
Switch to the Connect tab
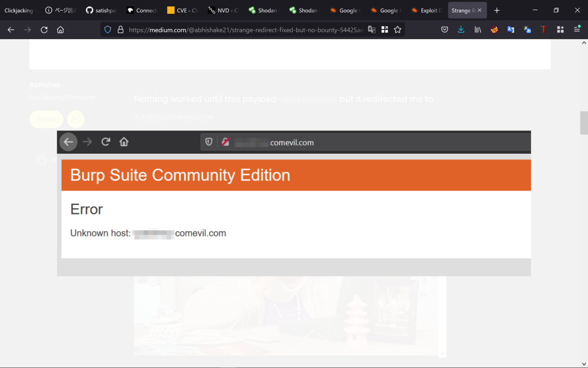coord(142,10)
